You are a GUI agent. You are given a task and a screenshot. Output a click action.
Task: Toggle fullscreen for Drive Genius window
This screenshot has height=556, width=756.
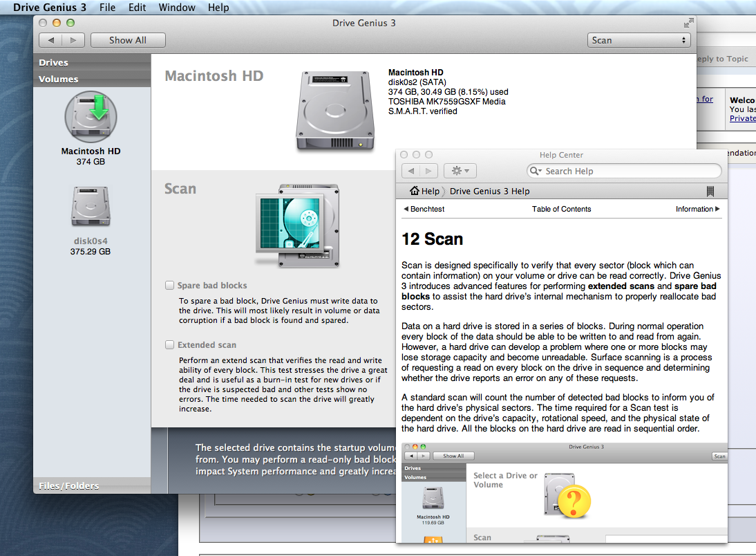click(688, 23)
